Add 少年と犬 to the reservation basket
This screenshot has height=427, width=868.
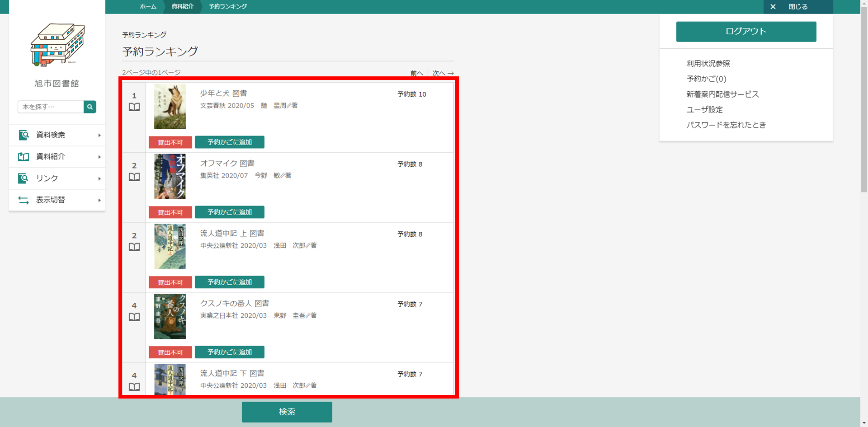229,142
